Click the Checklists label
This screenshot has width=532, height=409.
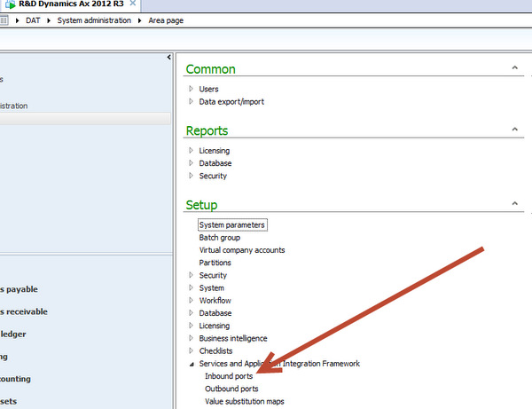click(215, 350)
